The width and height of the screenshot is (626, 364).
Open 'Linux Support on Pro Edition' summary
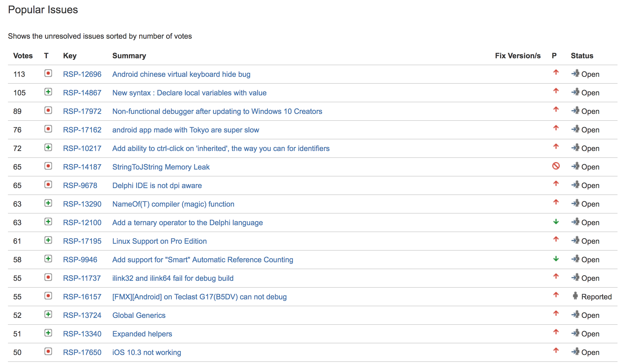click(x=159, y=241)
